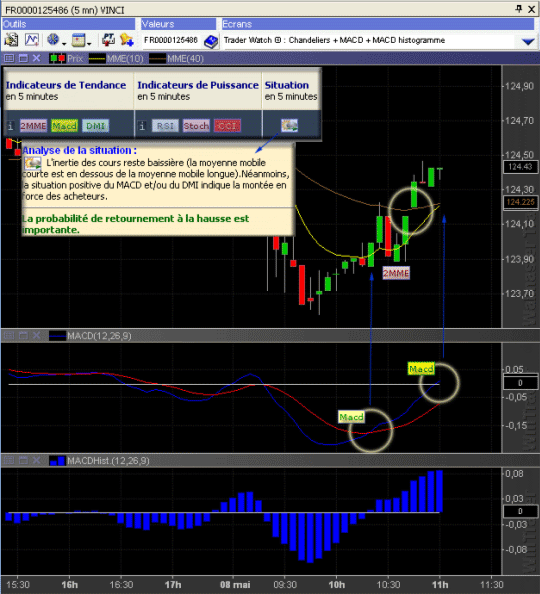Image resolution: width=540 pixels, height=594 pixels.
Task: Open the blue book icon next to ISIN
Action: point(211,41)
